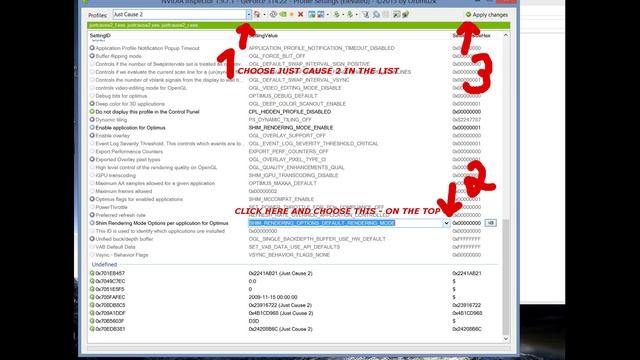640x360 pixels.
Task: Click gear icon beside Application Profile Notification Popup Timeout
Action: point(92,48)
